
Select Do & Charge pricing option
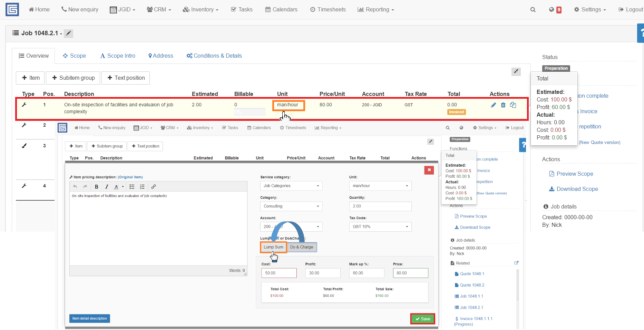coord(302,247)
